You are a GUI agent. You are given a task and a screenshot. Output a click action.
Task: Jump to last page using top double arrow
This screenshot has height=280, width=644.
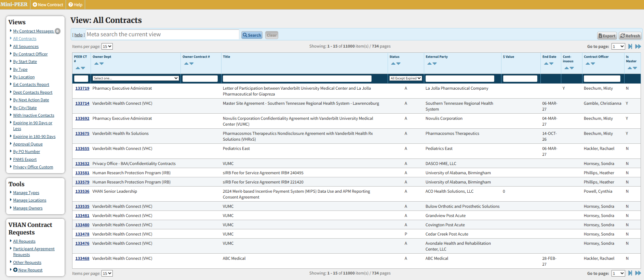638,47
